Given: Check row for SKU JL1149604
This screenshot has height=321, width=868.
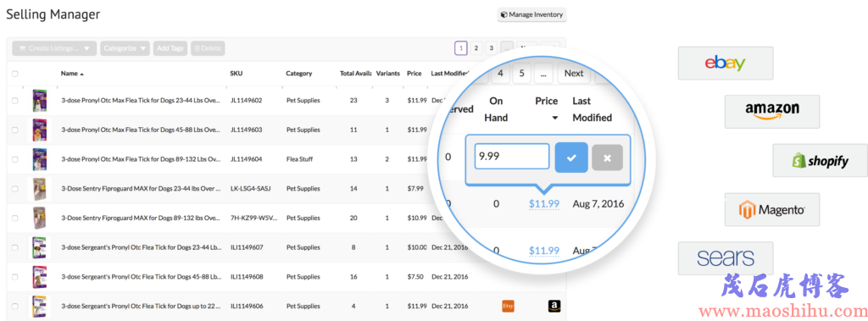Looking at the screenshot, I should pyautogui.click(x=15, y=159).
